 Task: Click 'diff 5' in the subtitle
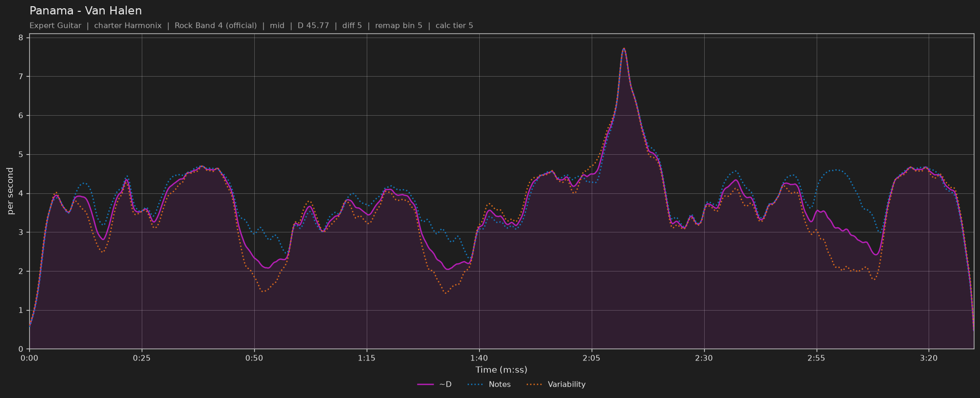click(352, 25)
